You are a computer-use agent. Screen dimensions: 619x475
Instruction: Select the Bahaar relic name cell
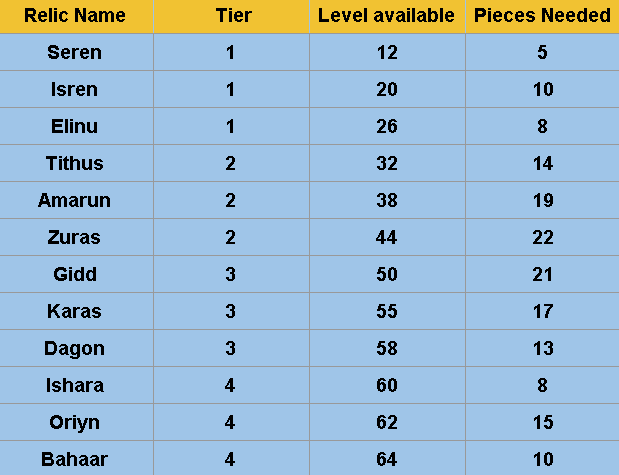[x=75, y=459]
